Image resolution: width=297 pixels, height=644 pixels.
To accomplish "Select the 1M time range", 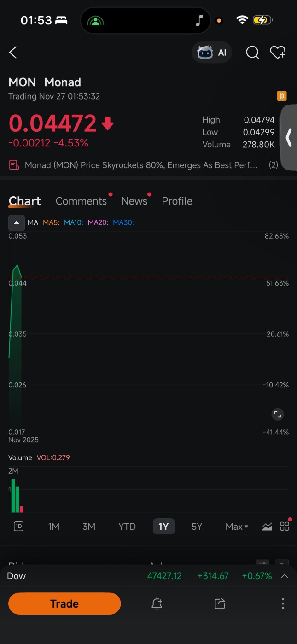I will click(54, 527).
